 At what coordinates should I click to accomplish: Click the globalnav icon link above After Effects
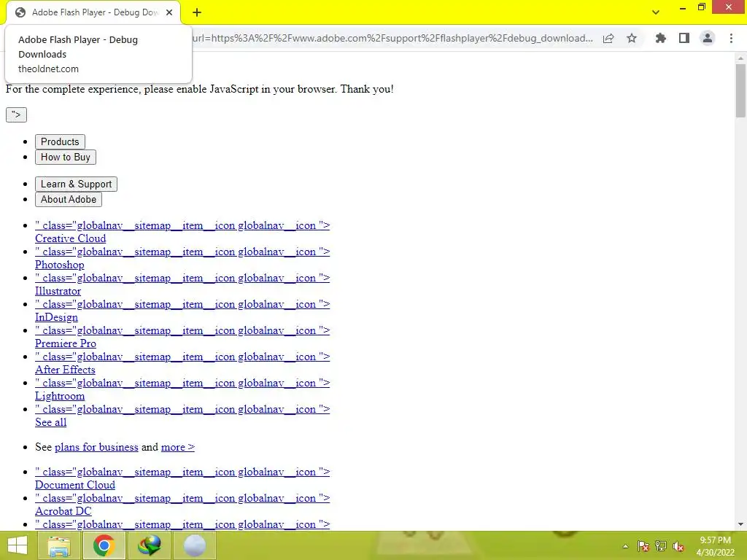(x=182, y=357)
